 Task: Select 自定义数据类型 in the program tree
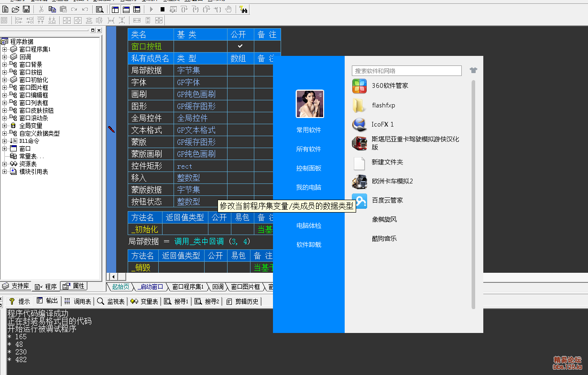[39, 133]
